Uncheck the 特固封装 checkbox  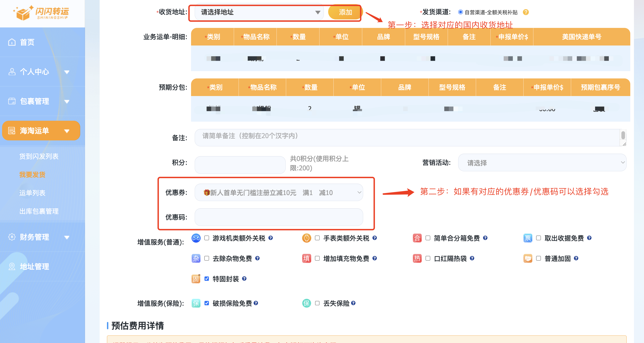click(x=207, y=279)
